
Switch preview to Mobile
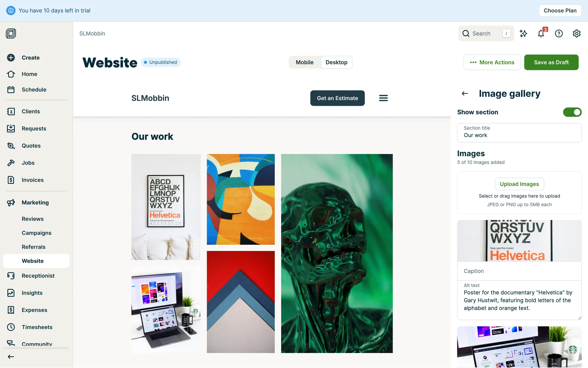point(304,62)
